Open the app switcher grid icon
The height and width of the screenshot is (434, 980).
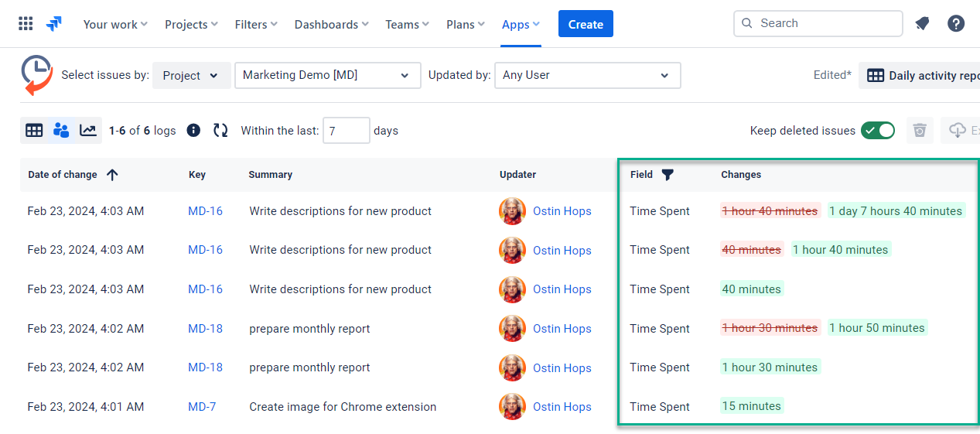pos(26,24)
